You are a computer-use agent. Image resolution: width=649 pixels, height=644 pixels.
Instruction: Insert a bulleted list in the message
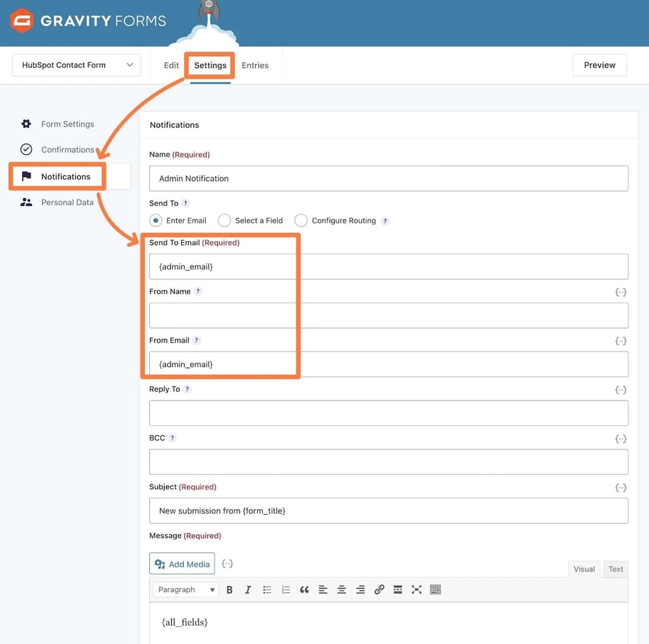coord(267,589)
